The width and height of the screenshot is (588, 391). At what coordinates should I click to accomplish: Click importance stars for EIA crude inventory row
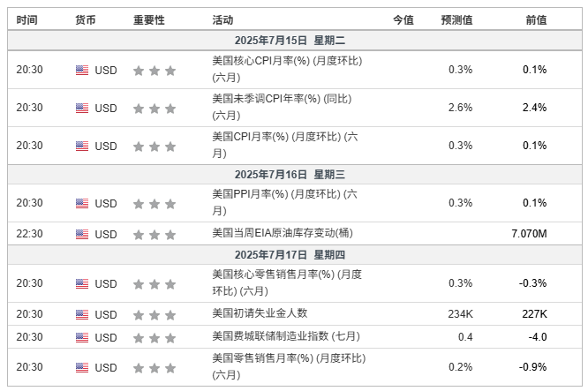[x=155, y=234]
